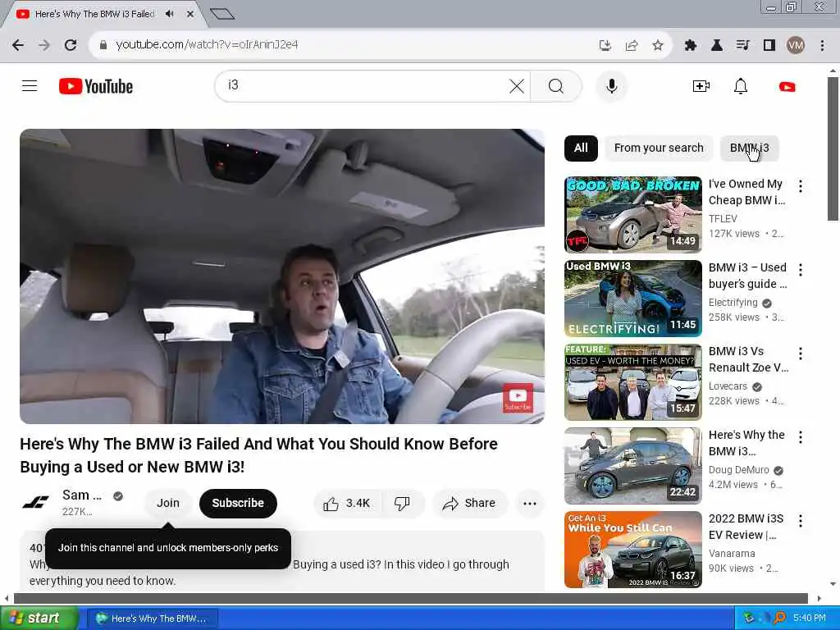The image size is (840, 630).
Task: Clear the search box with the X
Action: coord(517,85)
